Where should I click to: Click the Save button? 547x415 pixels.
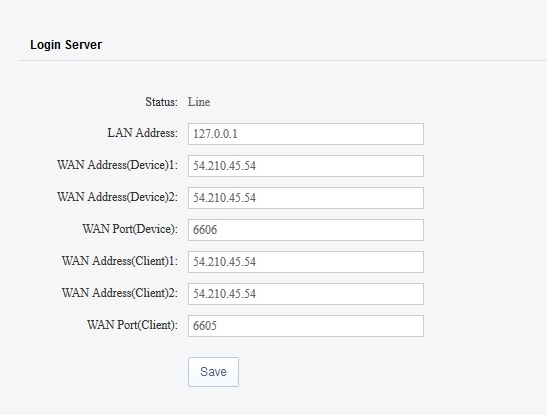(213, 372)
